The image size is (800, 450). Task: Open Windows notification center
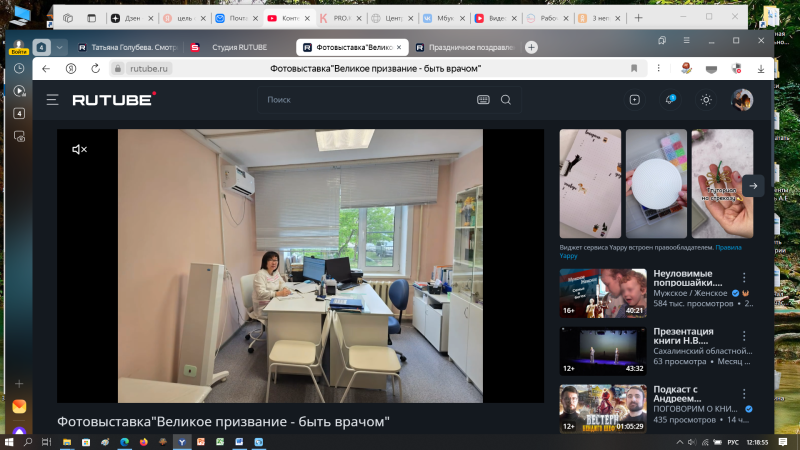point(783,442)
